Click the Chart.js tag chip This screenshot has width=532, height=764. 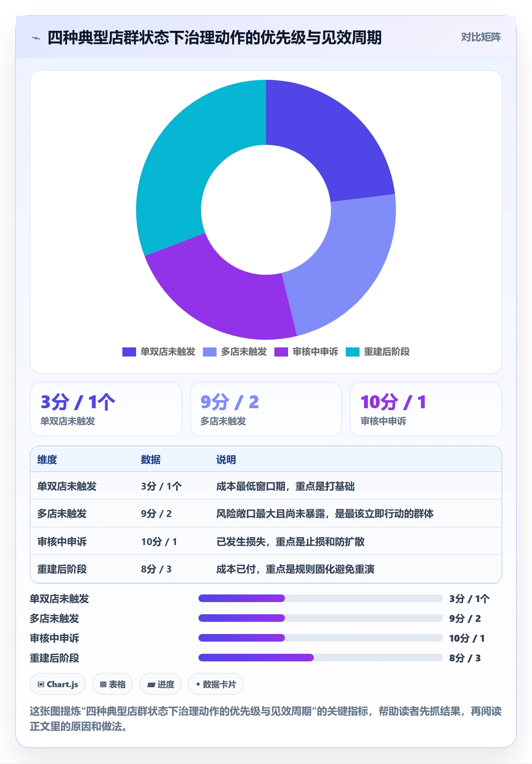tap(58, 684)
